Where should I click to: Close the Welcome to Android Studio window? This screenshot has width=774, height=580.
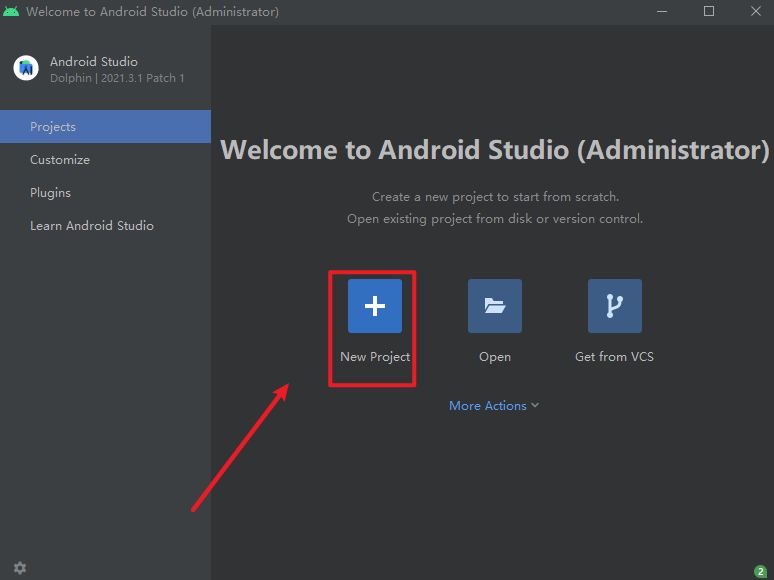(x=754, y=12)
